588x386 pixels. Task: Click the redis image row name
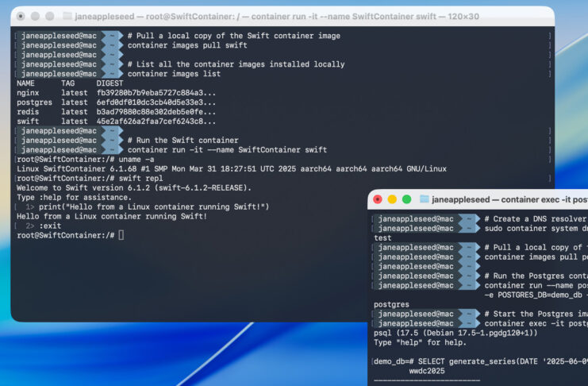coord(28,112)
